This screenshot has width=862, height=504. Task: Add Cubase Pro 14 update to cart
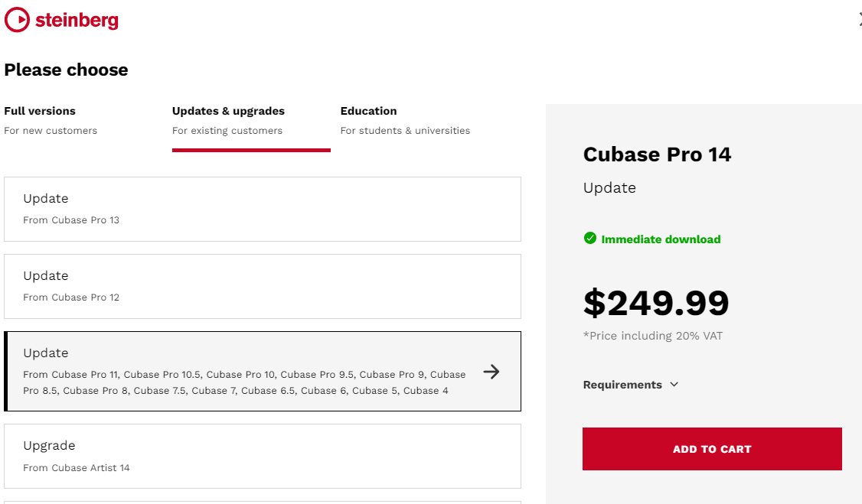[712, 449]
